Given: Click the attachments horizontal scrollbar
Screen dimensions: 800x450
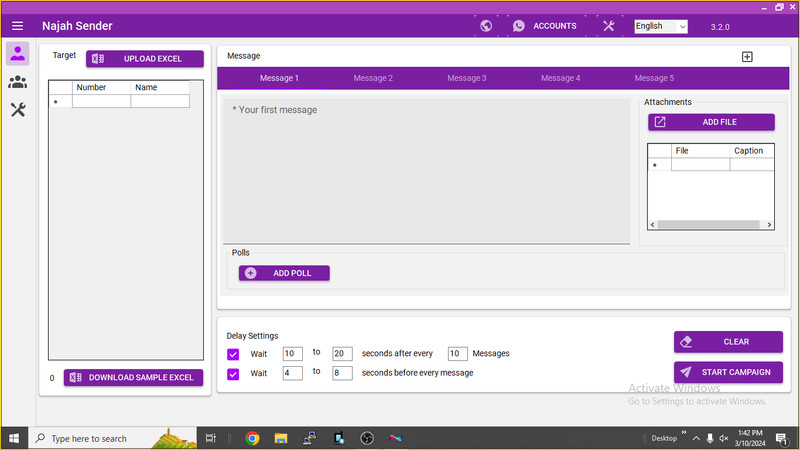Looking at the screenshot, I should (x=708, y=224).
